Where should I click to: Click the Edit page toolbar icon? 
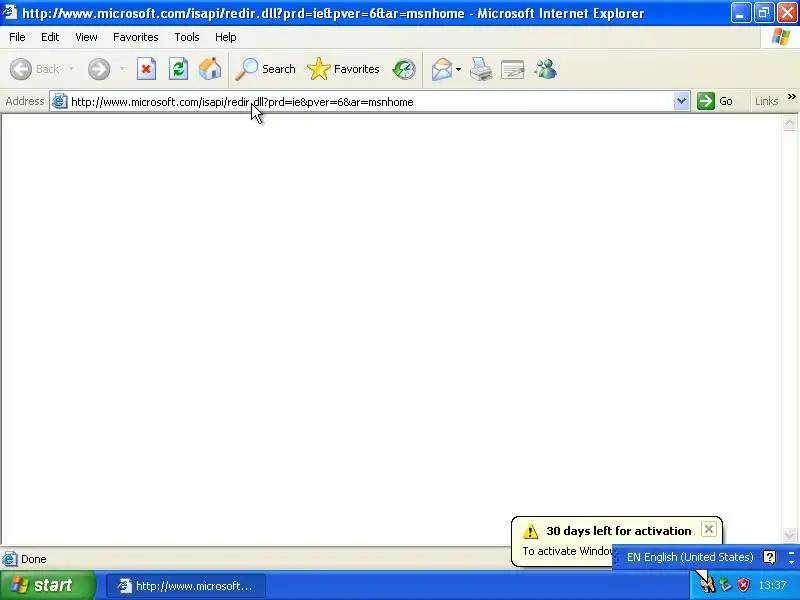[513, 69]
